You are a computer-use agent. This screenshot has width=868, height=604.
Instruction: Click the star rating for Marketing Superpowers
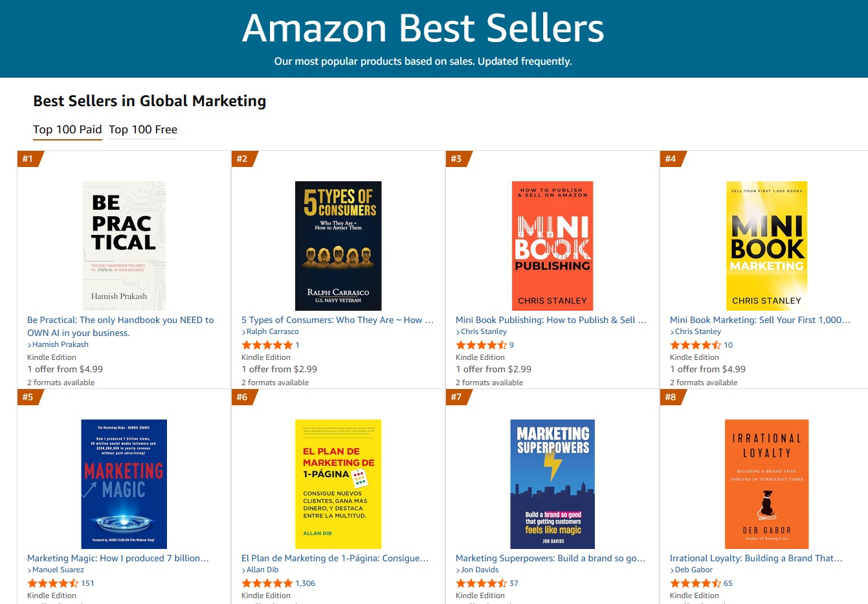[x=480, y=583]
